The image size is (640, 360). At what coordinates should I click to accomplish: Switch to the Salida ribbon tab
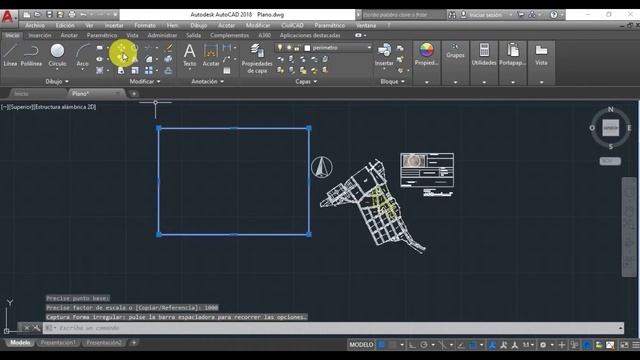click(193, 36)
